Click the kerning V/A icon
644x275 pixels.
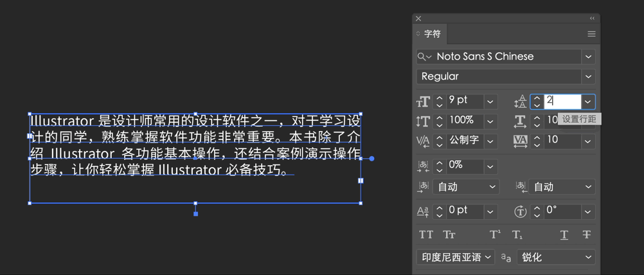coord(424,141)
